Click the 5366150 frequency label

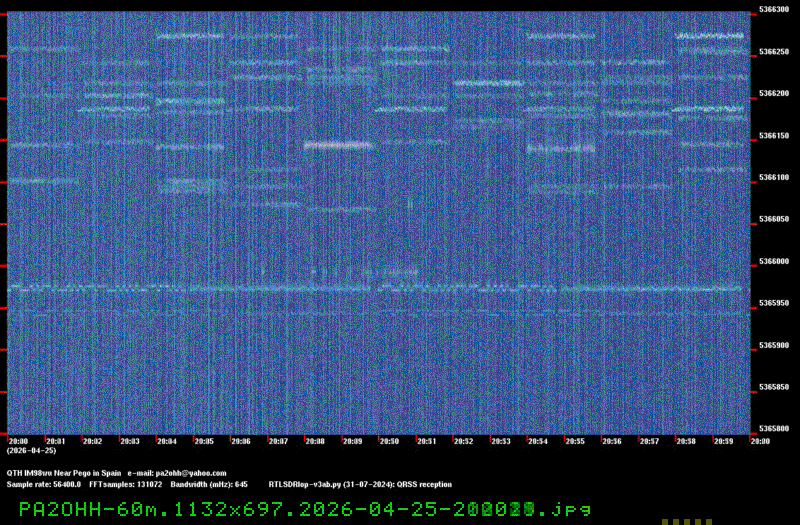click(x=774, y=136)
